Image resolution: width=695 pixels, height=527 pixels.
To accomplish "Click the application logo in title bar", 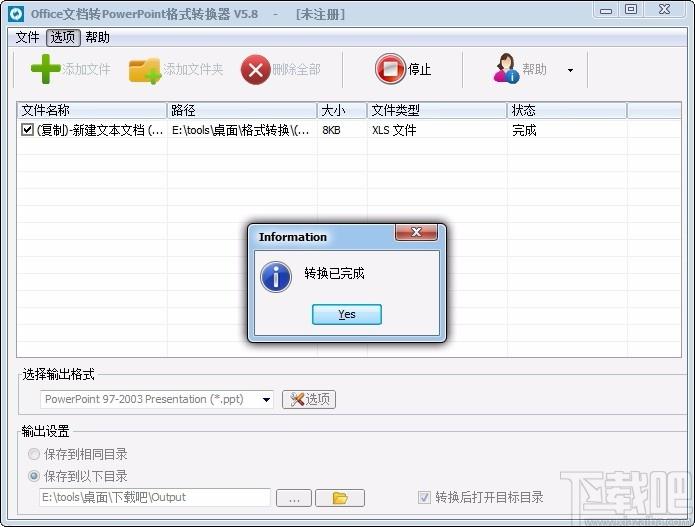I will pyautogui.click(x=16, y=14).
